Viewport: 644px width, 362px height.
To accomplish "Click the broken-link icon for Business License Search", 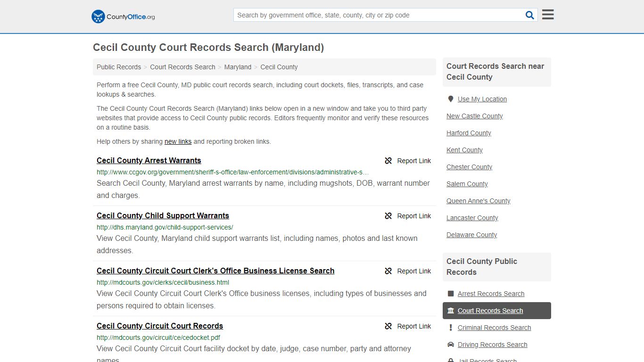I will 388,271.
